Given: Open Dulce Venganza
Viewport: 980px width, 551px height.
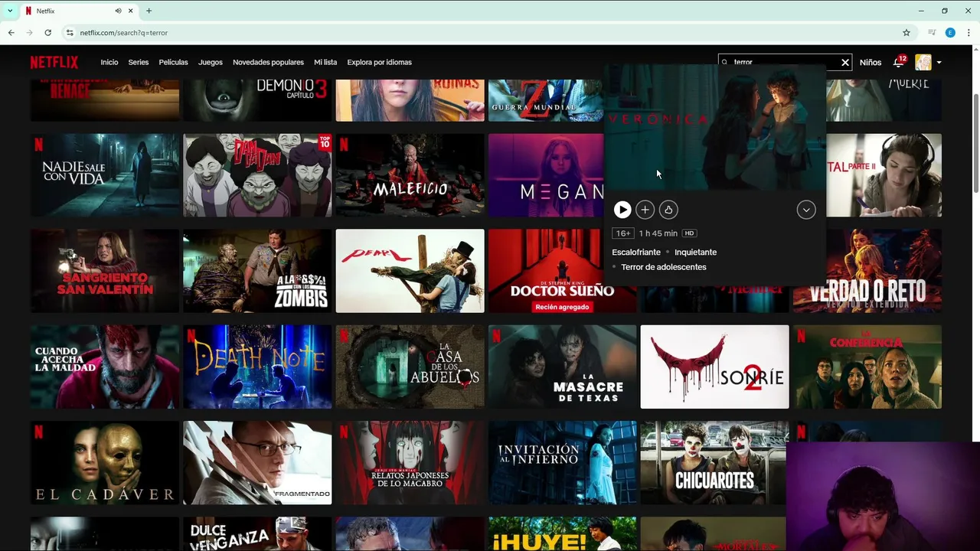Looking at the screenshot, I should tap(257, 534).
